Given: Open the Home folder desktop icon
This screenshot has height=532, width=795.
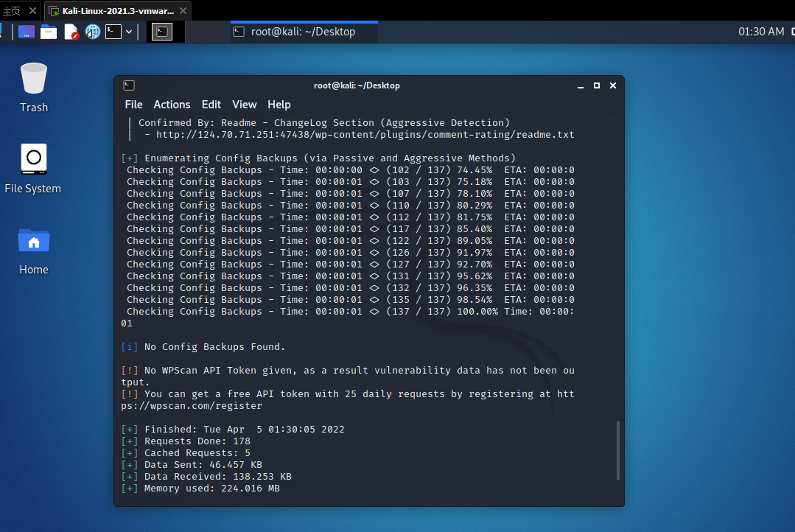Looking at the screenshot, I should (x=33, y=251).
